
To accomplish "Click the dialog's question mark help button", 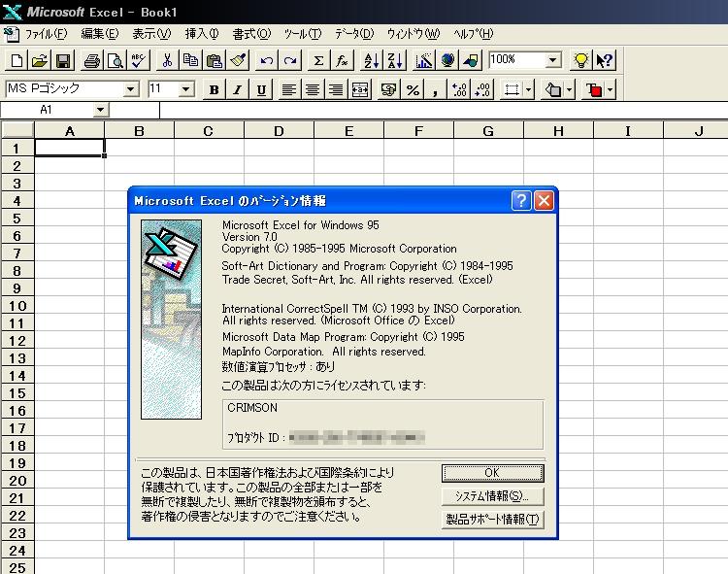I will pos(521,201).
